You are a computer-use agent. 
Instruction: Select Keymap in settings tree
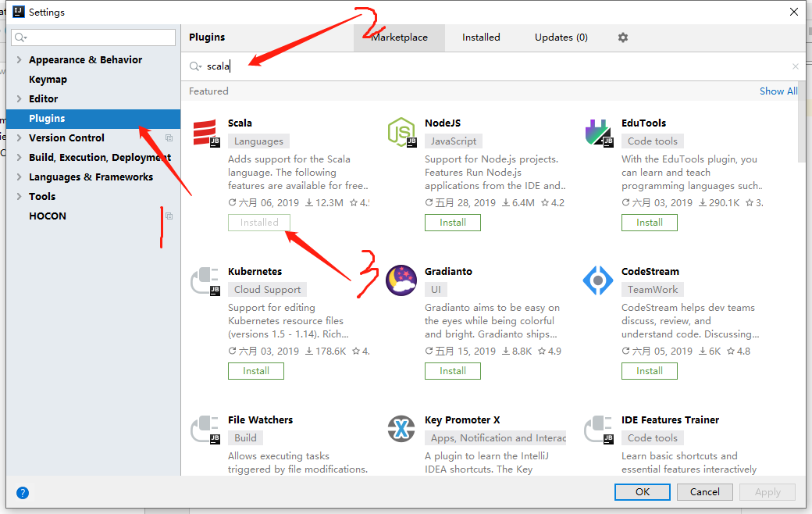[93, 79]
